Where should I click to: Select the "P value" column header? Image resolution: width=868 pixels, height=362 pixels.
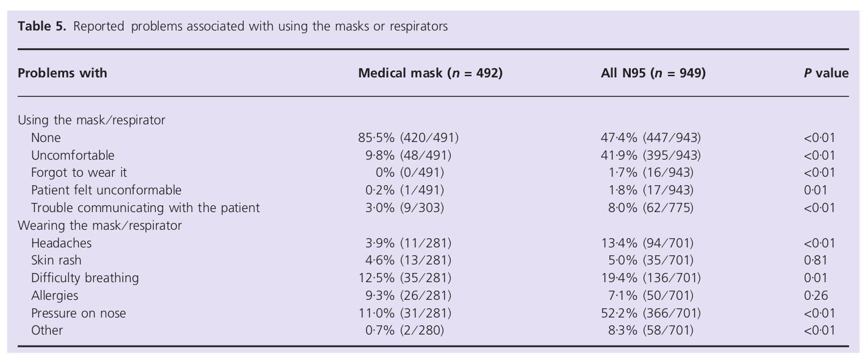pos(826,73)
